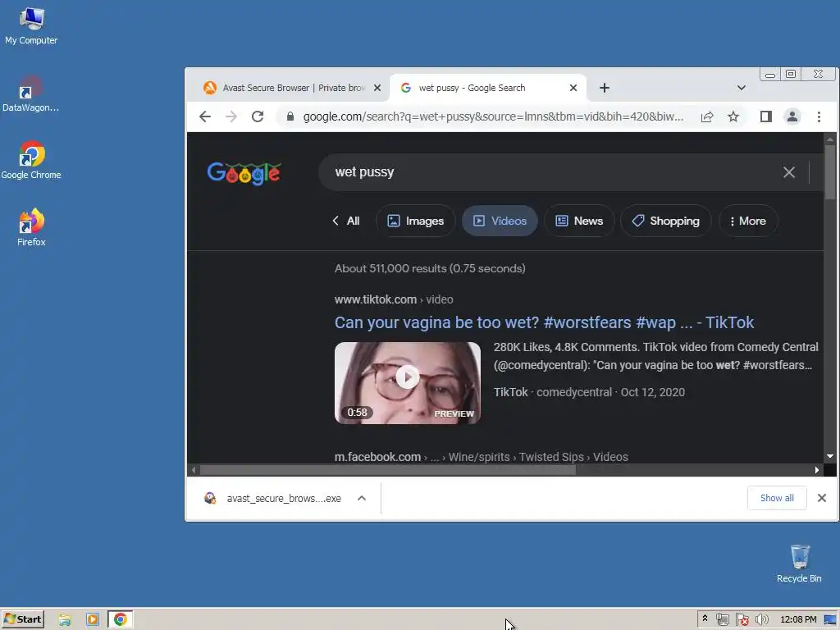The height and width of the screenshot is (630, 840).
Task: Close the Avast Secure Browser tab
Action: 377,88
